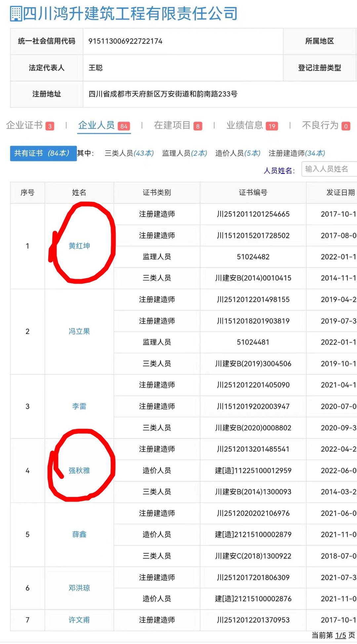
Task: Open the 企业证书 tab
Action: click(x=30, y=125)
